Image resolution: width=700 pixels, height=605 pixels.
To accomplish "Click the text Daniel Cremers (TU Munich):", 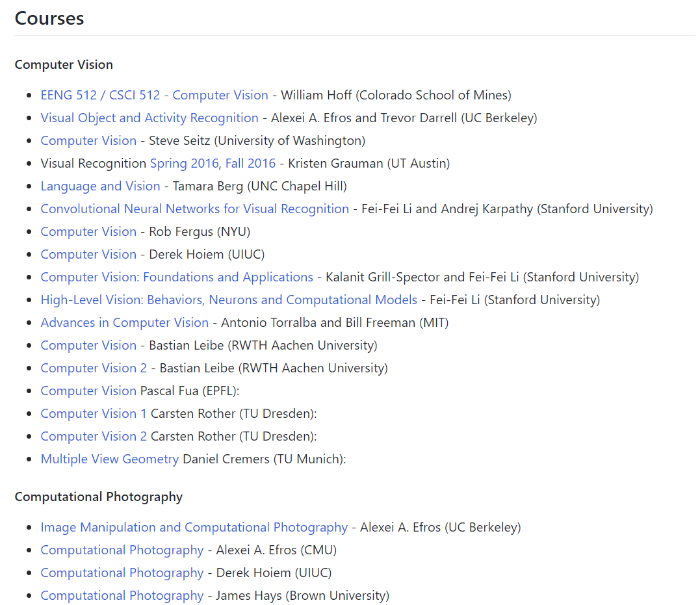I will [265, 459].
